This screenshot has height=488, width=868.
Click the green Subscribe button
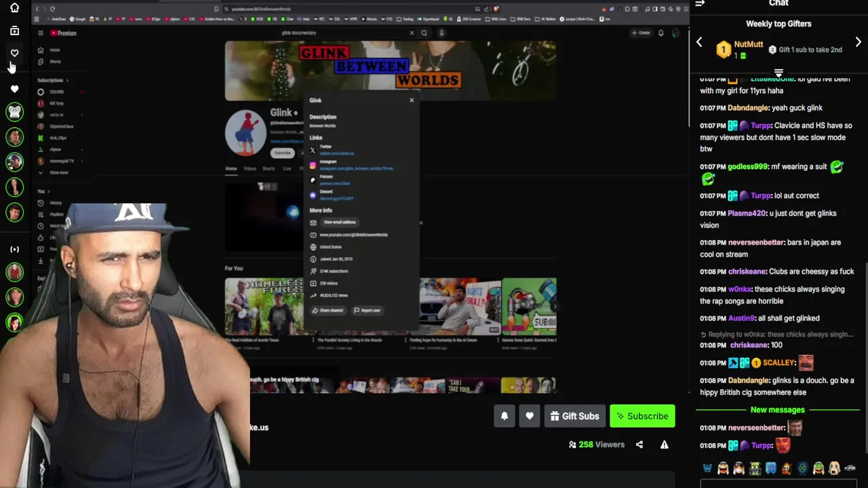[643, 416]
